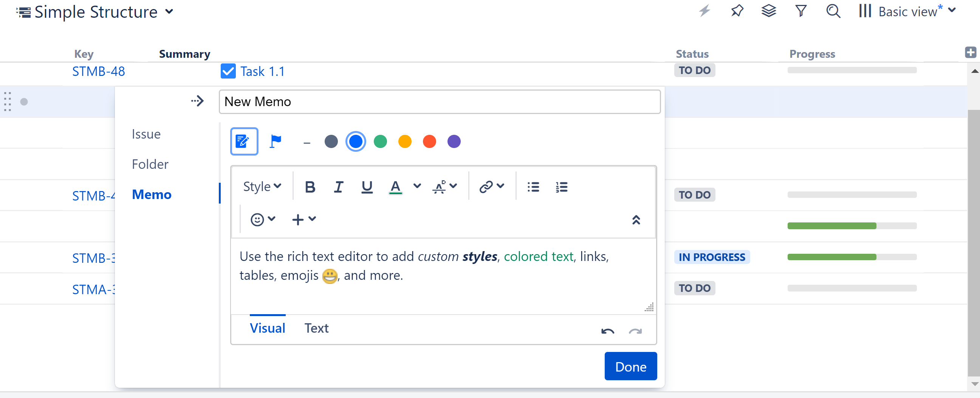Select the flag memo icon
The height and width of the screenshot is (398, 980).
click(x=275, y=141)
